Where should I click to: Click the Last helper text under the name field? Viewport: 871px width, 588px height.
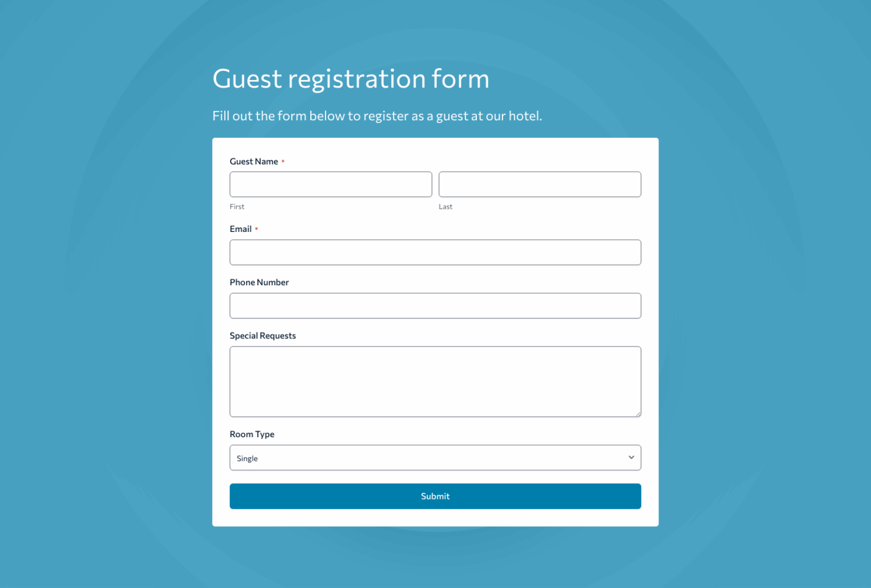point(445,206)
